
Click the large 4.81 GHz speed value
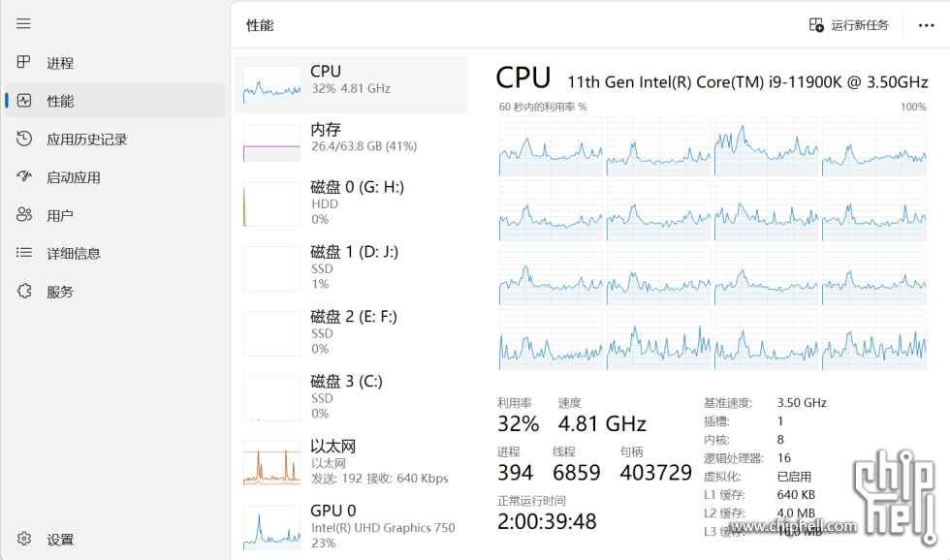click(x=602, y=423)
